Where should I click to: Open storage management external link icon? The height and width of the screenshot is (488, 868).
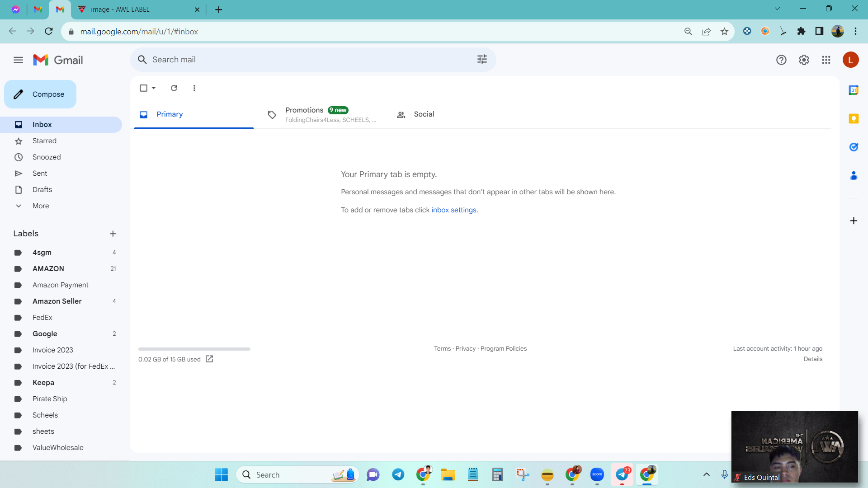coord(209,359)
